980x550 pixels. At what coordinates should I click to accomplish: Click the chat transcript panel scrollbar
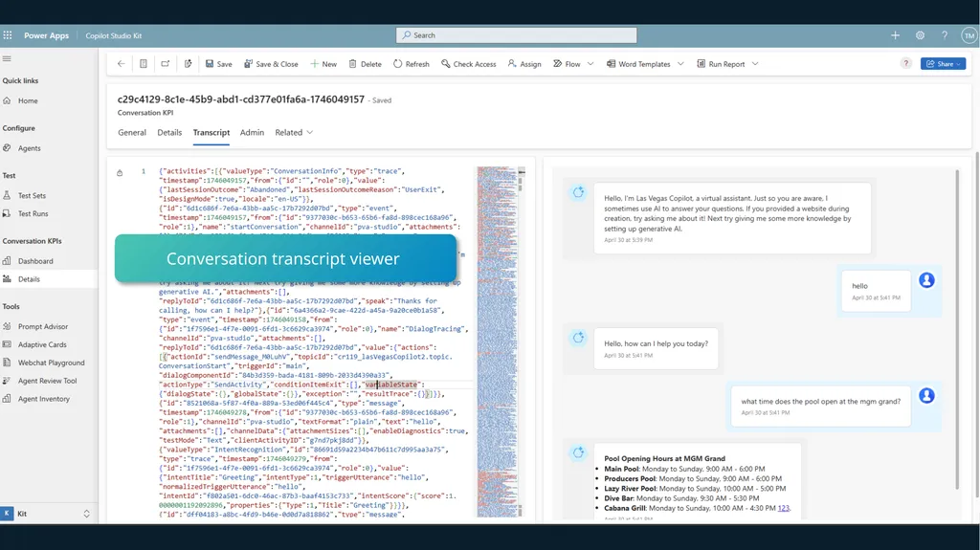(x=956, y=329)
